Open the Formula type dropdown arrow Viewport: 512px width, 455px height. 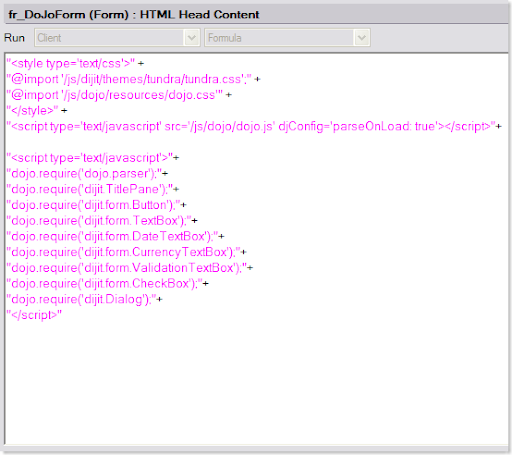362,38
